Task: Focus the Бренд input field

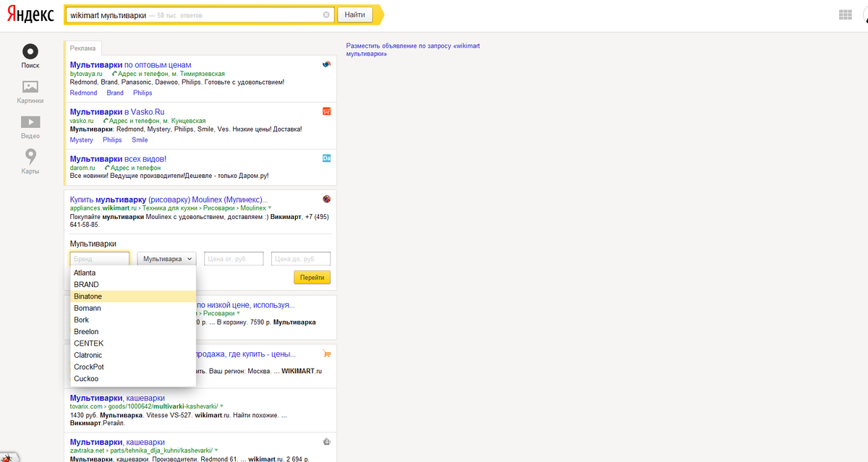Action: click(x=100, y=258)
